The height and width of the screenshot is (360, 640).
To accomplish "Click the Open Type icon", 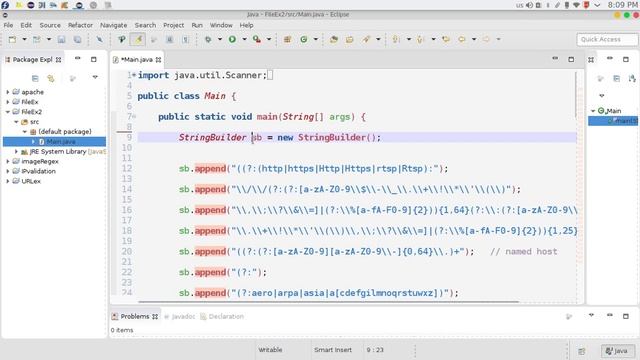I will [334, 39].
